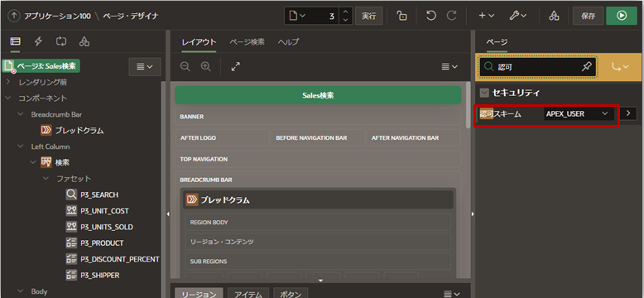Viewport: 644px width, 298px height.
Task: Open the ボタン gallery tab
Action: point(291,294)
